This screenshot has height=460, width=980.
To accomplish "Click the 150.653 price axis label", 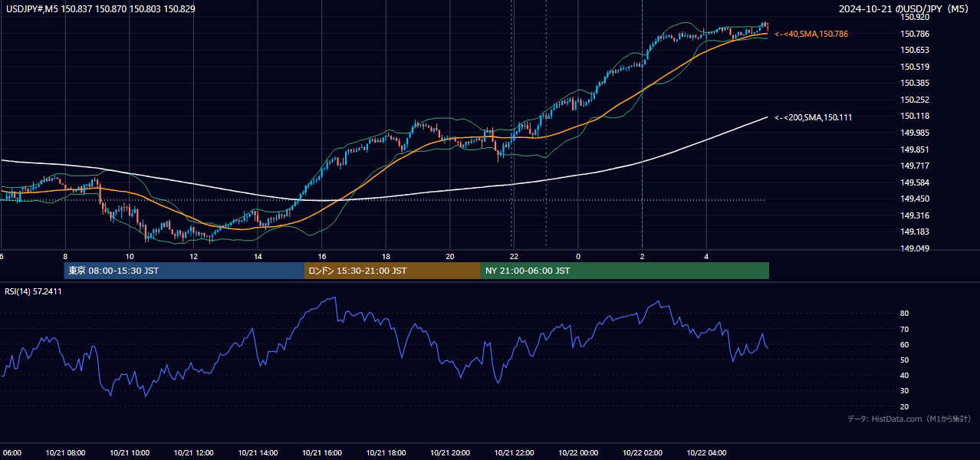I will click(916, 50).
